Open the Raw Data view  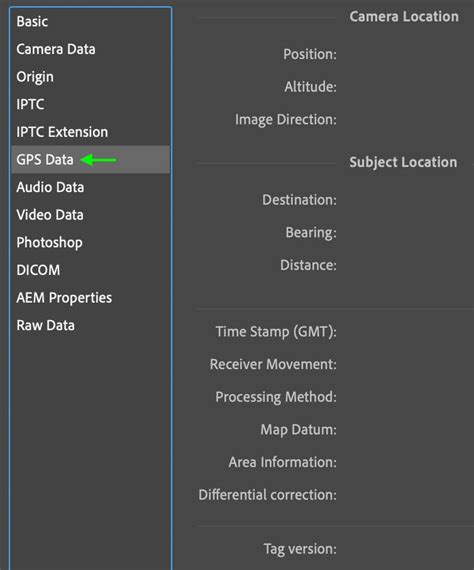point(45,325)
